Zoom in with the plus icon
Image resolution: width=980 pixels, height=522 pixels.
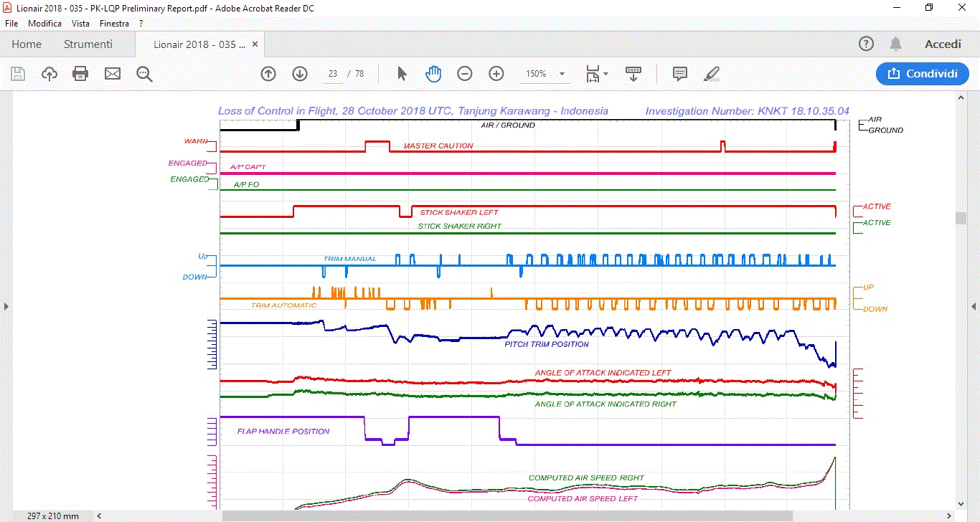496,74
